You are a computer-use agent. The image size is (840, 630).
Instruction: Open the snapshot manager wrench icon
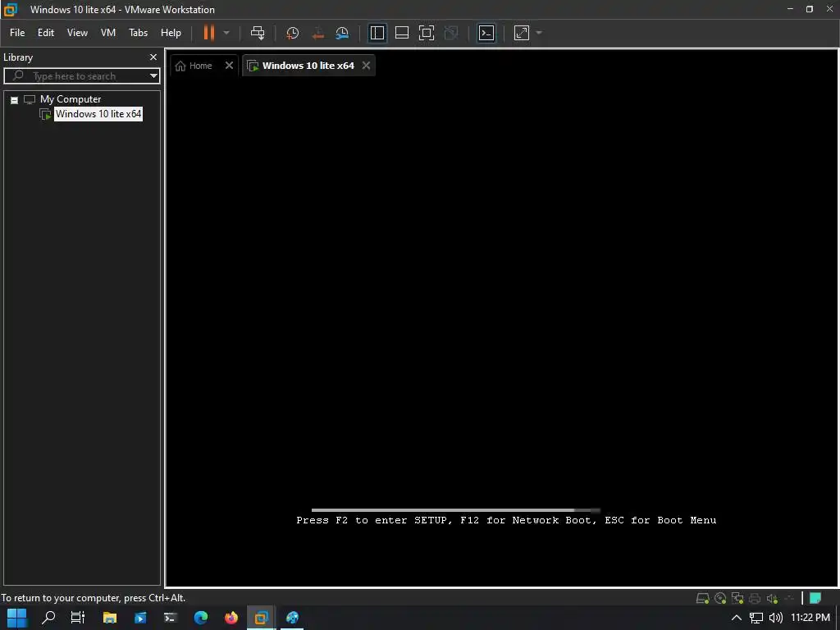[342, 33]
